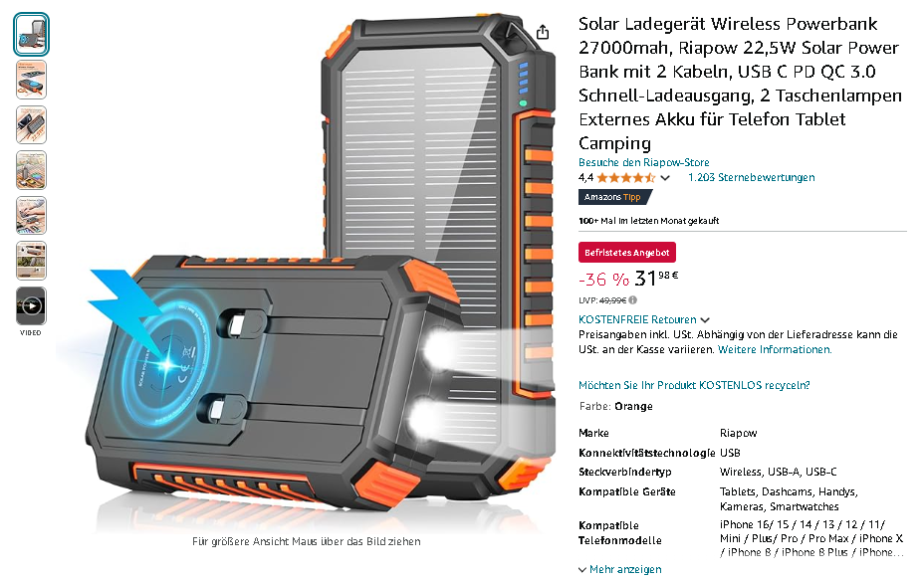Select the fifth product thumbnail
This screenshot has width=924, height=581.
[31, 216]
